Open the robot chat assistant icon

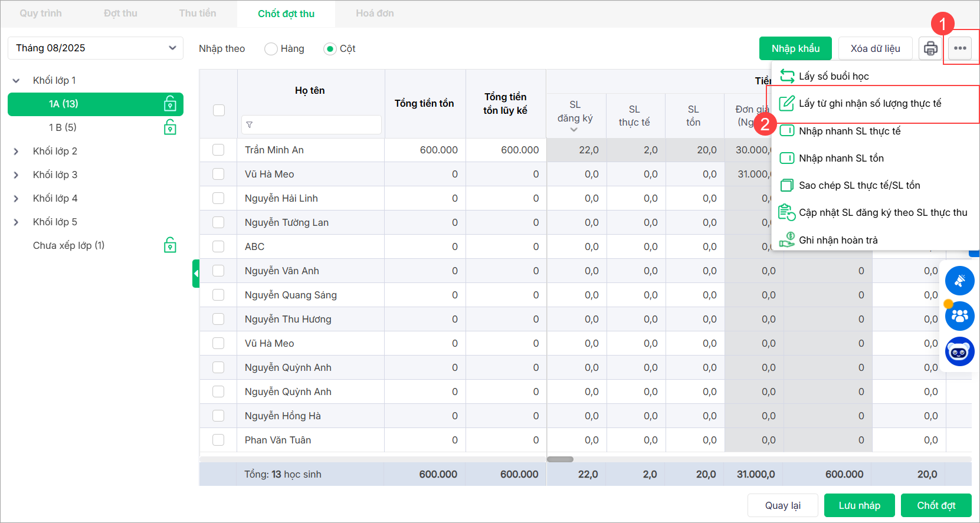pos(959,352)
